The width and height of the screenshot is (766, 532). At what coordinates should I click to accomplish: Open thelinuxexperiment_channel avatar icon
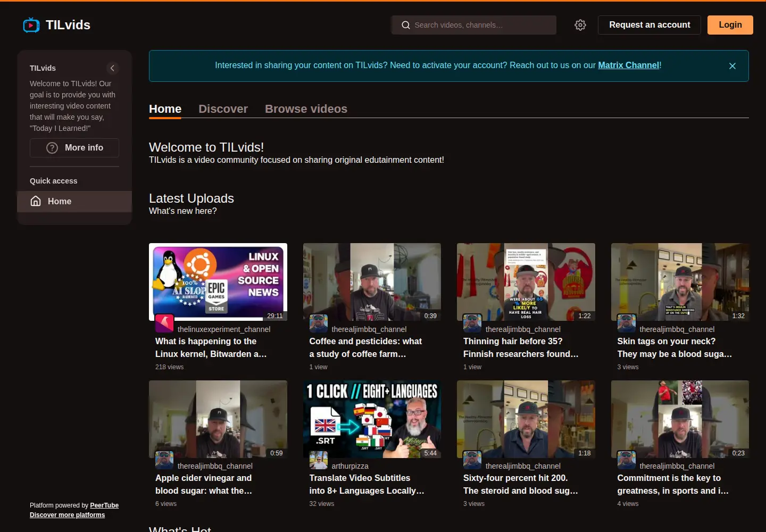tap(164, 323)
